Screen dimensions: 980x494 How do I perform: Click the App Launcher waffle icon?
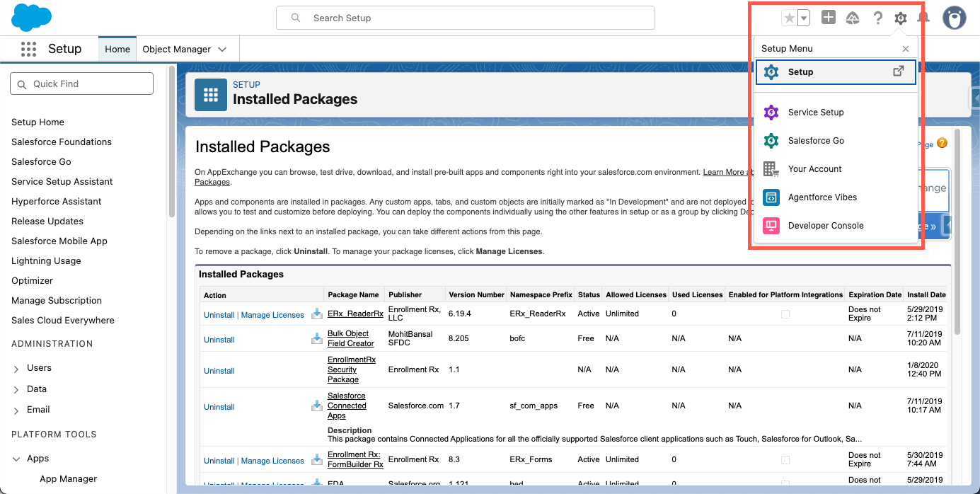(x=28, y=49)
